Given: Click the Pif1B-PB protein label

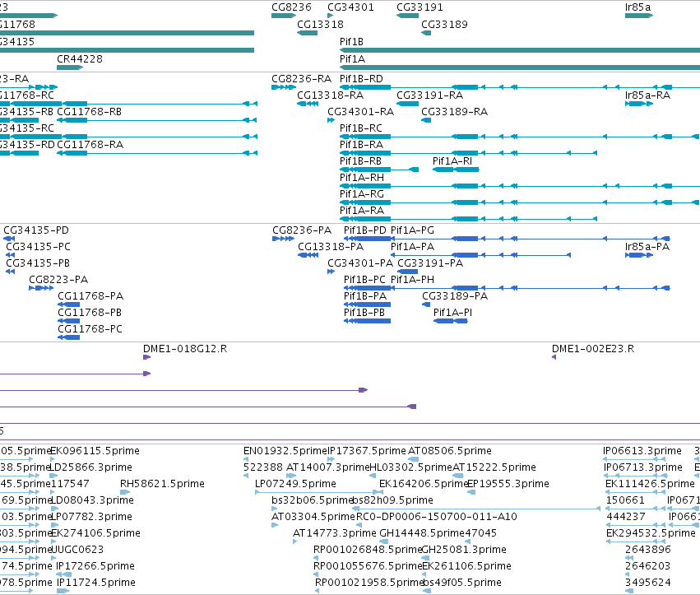Looking at the screenshot, I should [364, 313].
